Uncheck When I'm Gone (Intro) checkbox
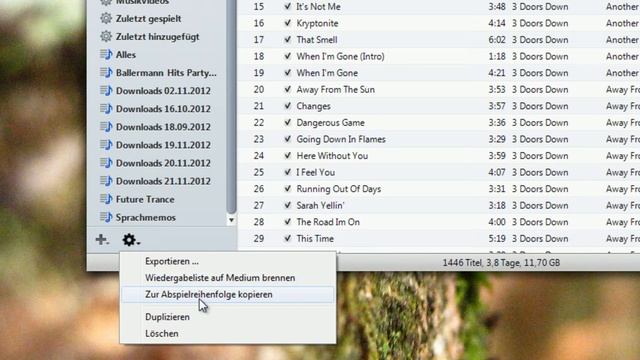This screenshot has height=360, width=640. (x=288, y=56)
